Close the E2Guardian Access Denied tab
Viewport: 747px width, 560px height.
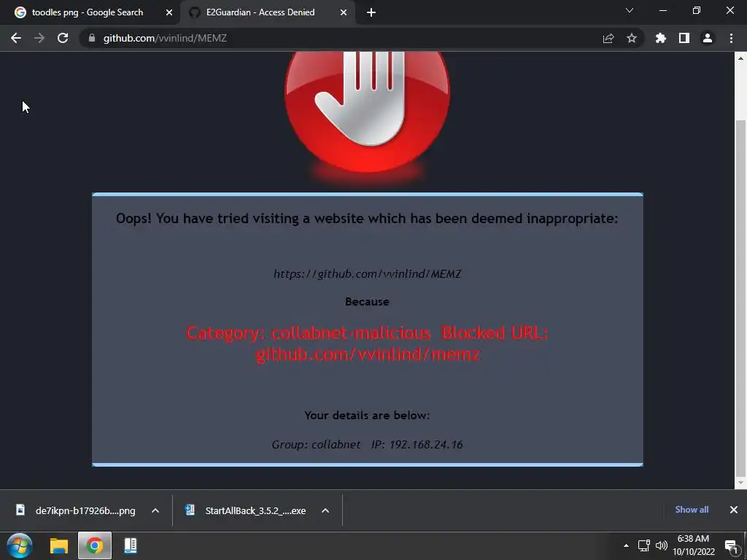[344, 13]
